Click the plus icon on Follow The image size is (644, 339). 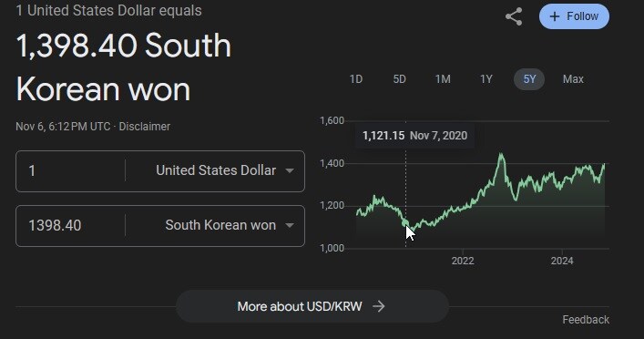coord(555,16)
